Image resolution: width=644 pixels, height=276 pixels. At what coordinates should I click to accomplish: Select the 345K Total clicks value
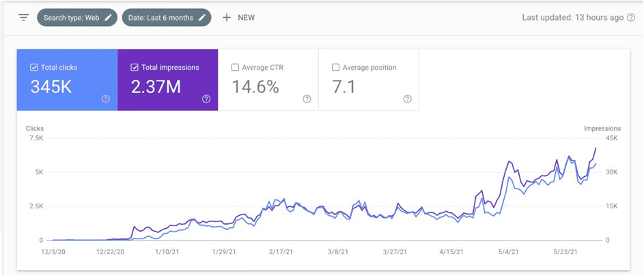point(51,87)
